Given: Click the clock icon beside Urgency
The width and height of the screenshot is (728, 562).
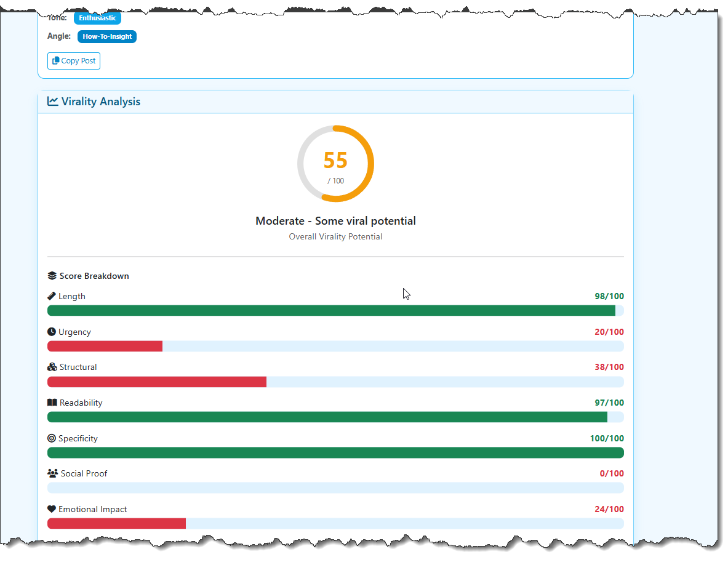Looking at the screenshot, I should point(50,332).
